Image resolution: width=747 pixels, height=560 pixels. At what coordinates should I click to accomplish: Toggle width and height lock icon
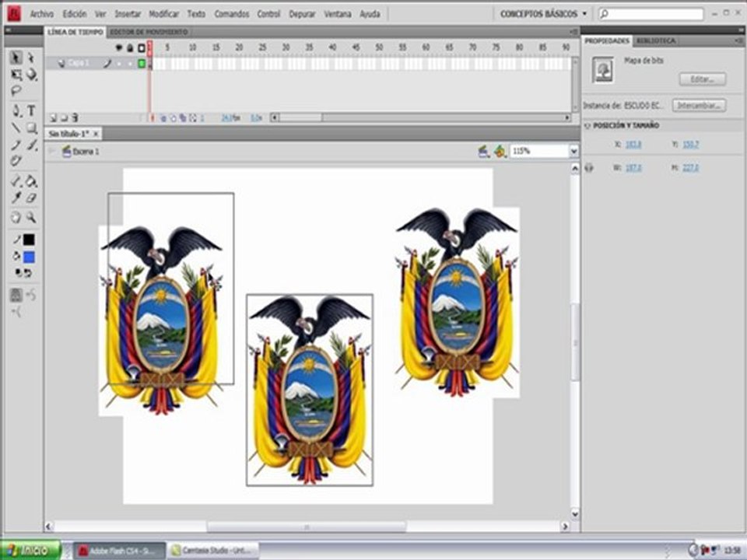(x=589, y=168)
